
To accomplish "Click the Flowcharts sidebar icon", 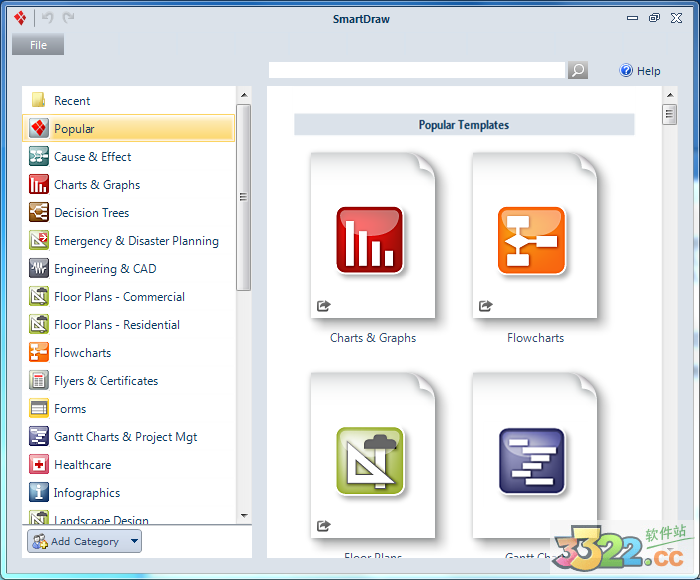I will (39, 352).
